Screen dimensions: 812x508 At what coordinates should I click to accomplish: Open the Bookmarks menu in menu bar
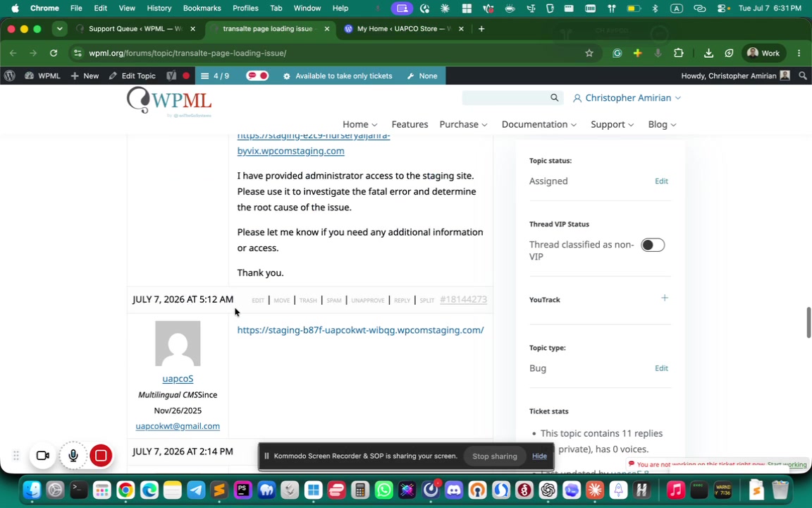click(202, 8)
